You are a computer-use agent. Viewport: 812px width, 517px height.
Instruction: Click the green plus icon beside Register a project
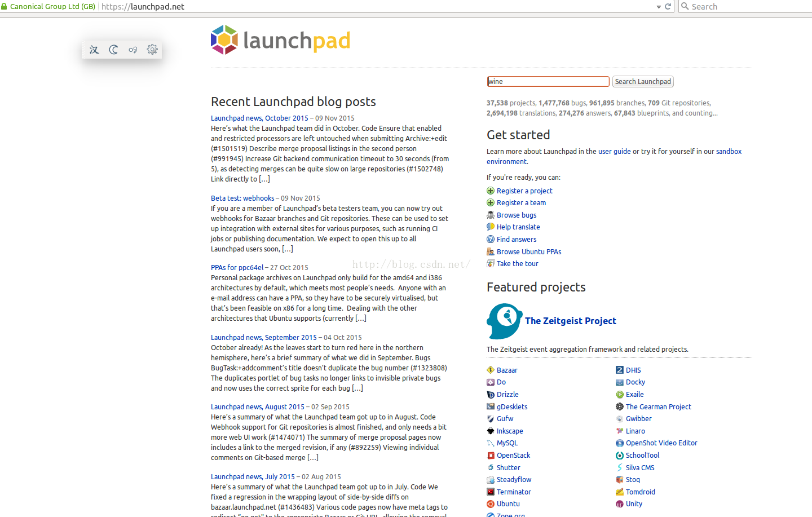point(491,191)
